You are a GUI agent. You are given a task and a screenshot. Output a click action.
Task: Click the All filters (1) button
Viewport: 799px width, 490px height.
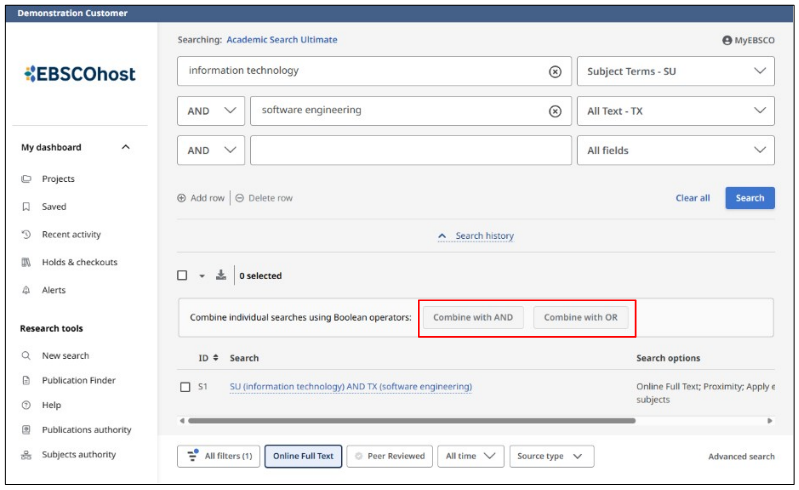[219, 456]
